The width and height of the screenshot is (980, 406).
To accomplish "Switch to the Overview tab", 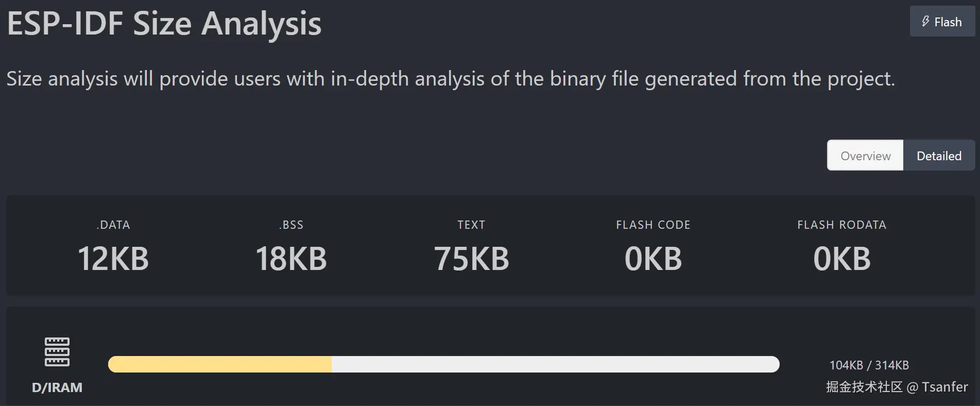I will pyautogui.click(x=865, y=156).
